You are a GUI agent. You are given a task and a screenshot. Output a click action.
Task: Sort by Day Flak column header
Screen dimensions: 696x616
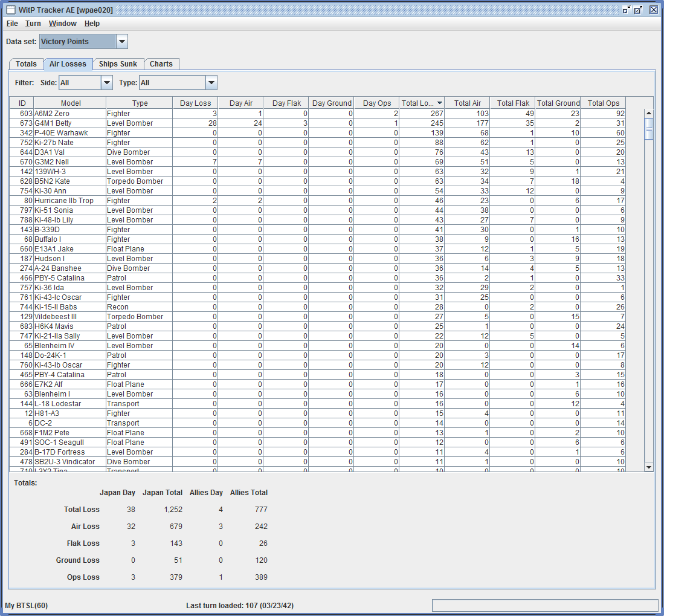(x=286, y=103)
